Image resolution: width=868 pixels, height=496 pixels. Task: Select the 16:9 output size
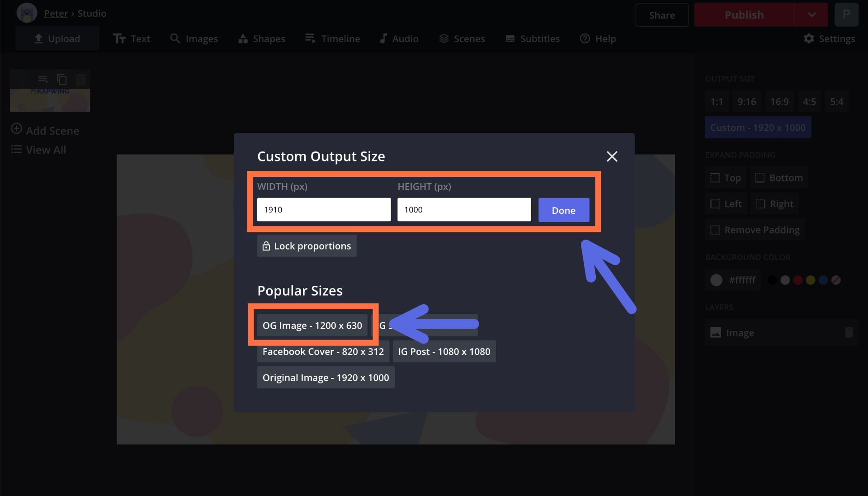779,101
